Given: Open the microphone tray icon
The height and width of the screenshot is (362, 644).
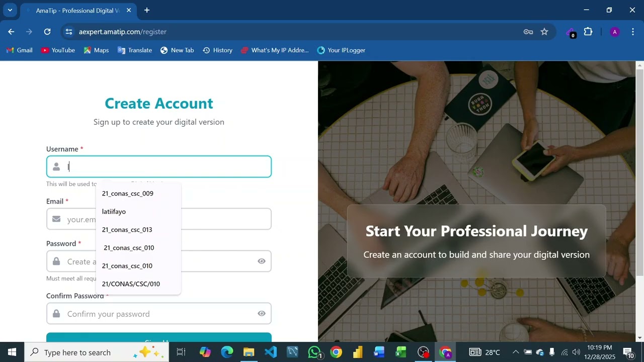Looking at the screenshot, I should click(x=552, y=352).
